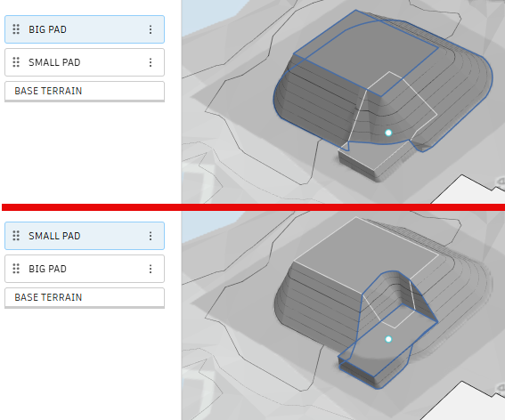Open three-dot menu of unhighlighted SMALL PAD

click(151, 62)
